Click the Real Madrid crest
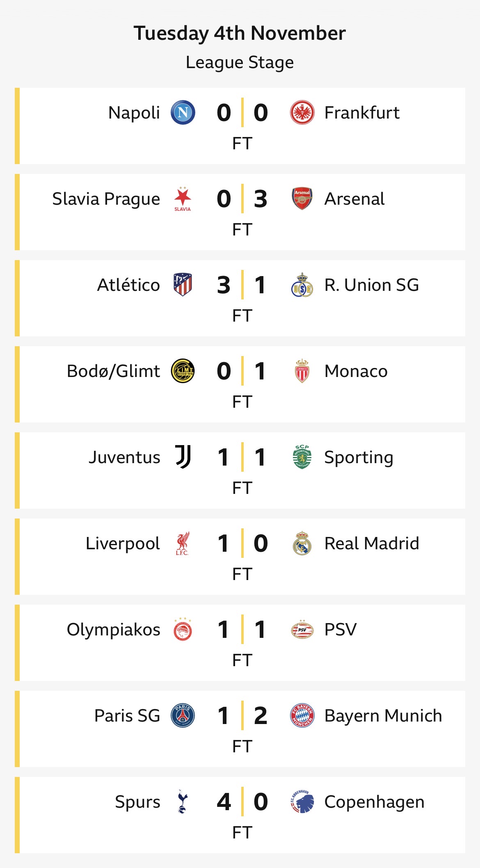 coord(302,543)
